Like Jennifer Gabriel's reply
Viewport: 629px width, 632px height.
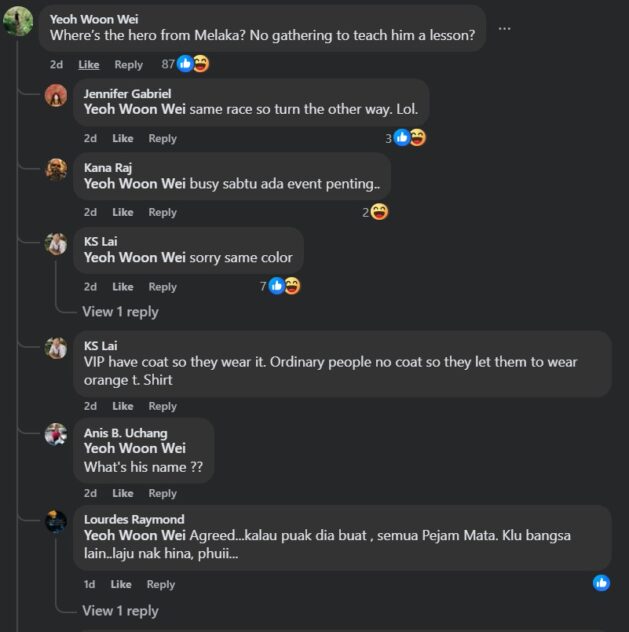coord(123,139)
